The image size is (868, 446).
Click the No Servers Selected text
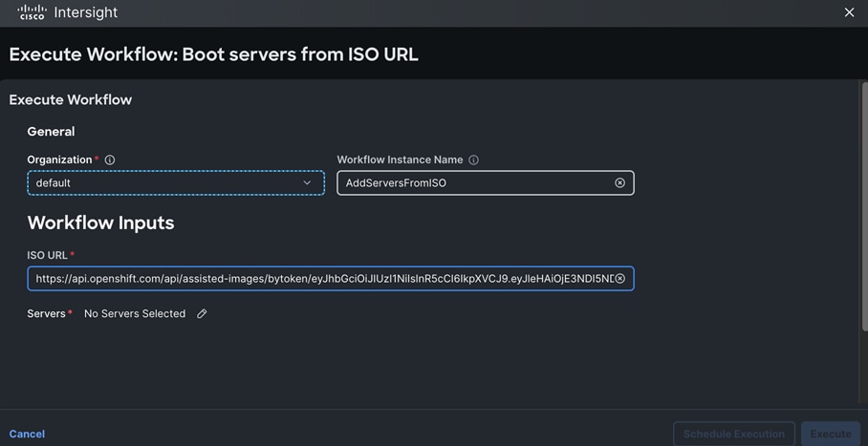tap(135, 314)
